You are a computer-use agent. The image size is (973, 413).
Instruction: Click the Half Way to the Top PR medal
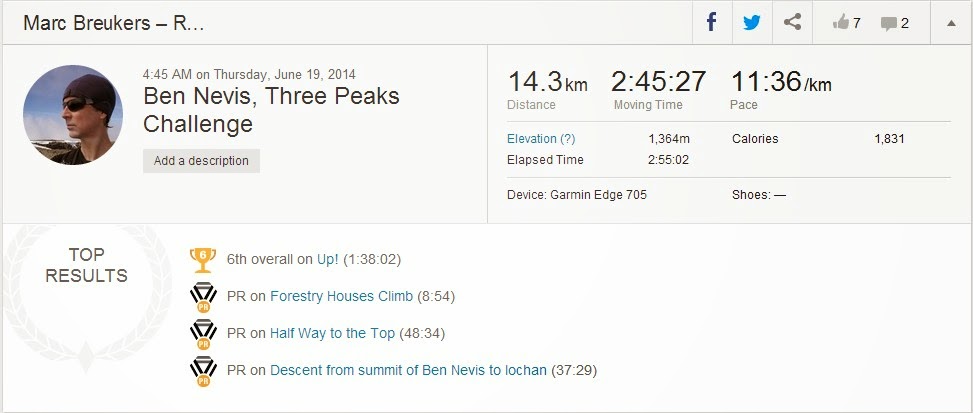203,334
